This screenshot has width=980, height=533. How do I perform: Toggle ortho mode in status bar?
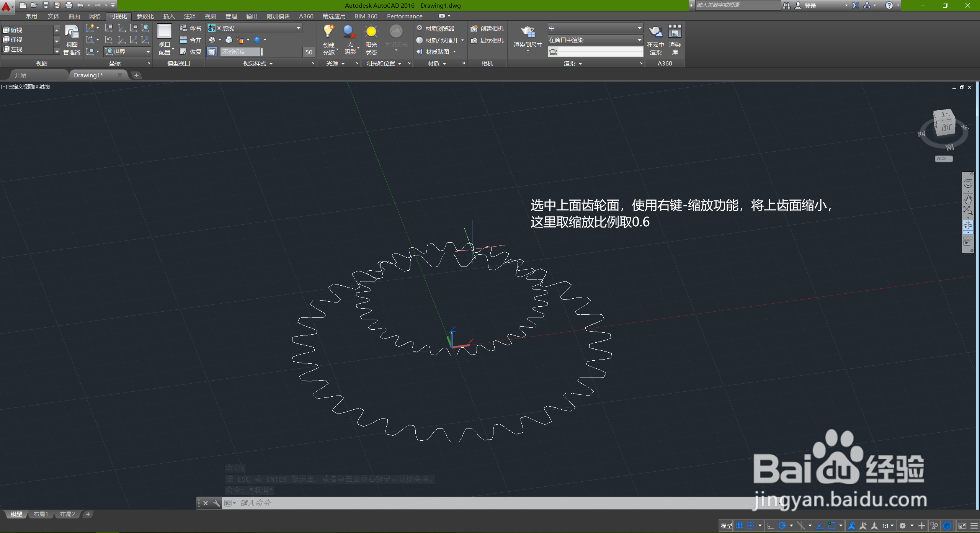(771, 526)
